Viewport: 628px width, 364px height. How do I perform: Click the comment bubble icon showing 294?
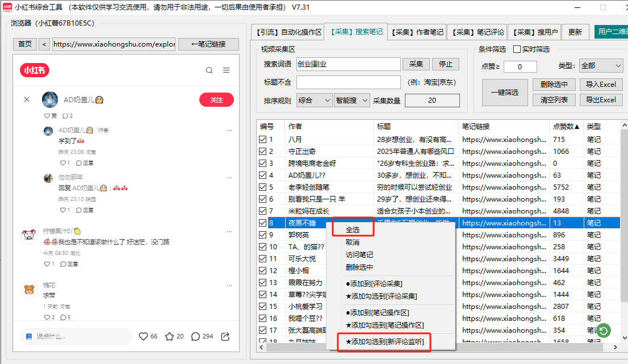[195, 336]
